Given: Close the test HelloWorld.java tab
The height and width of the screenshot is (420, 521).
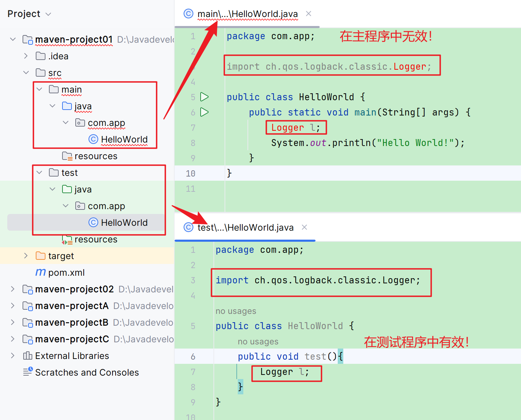Looking at the screenshot, I should tap(304, 227).
